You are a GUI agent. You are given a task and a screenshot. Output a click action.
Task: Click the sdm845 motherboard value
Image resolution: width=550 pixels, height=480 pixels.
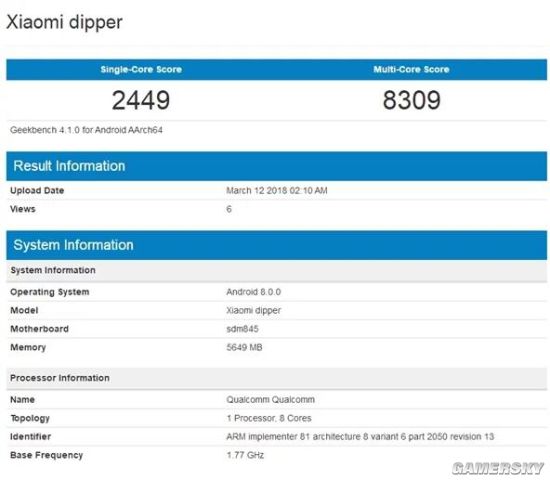[x=242, y=329]
